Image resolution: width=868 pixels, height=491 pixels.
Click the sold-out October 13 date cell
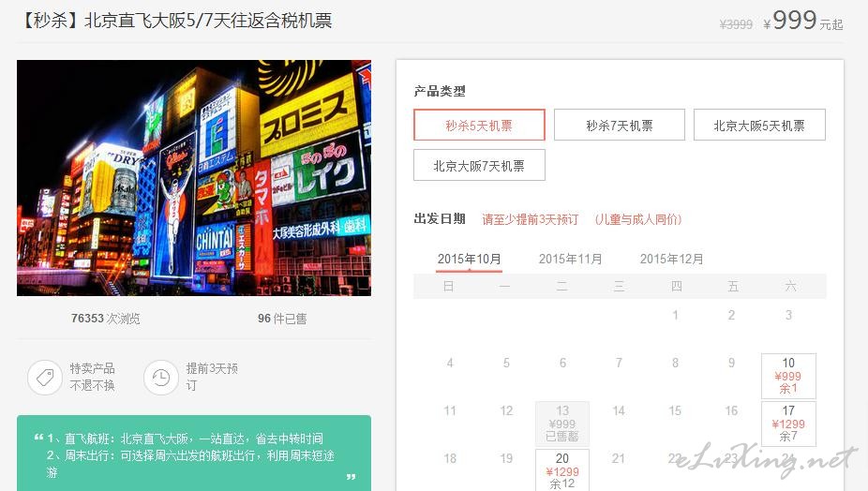(562, 424)
